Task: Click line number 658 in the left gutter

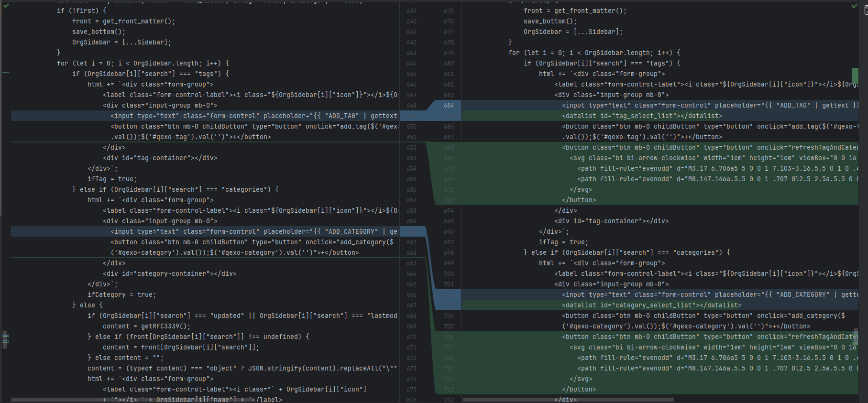Action: 411,211
